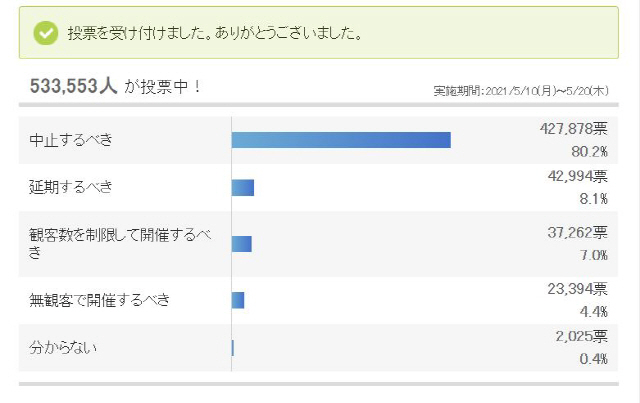
Task: Select the 延期するべき option label
Action: coord(71,187)
